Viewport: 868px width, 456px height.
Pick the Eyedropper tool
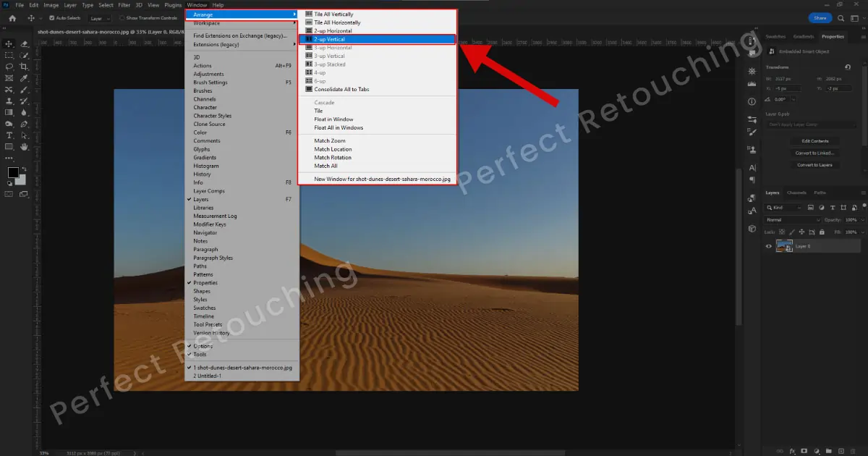24,78
